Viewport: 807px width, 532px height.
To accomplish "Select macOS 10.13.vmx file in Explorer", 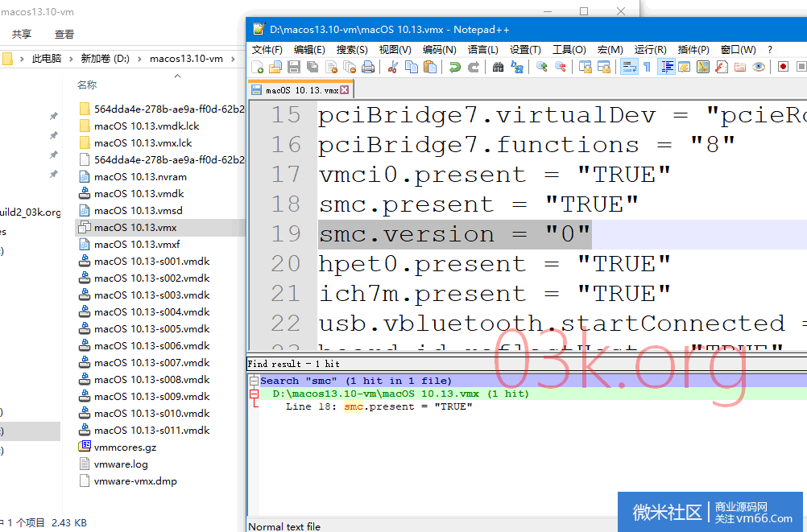I will click(x=135, y=228).
